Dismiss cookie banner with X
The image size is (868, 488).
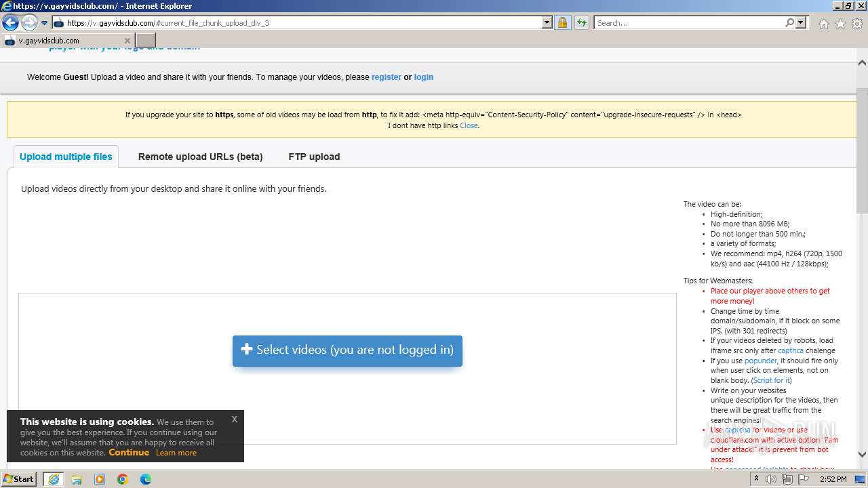[235, 419]
